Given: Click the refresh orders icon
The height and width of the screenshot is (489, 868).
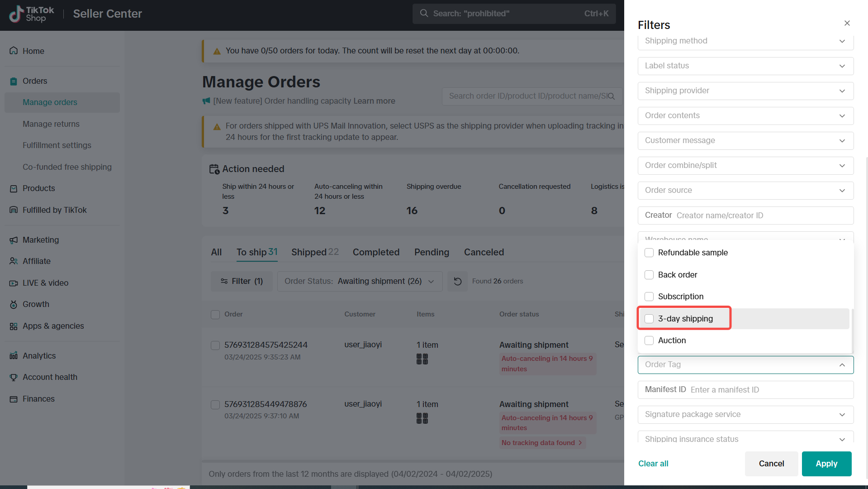Looking at the screenshot, I should (457, 281).
